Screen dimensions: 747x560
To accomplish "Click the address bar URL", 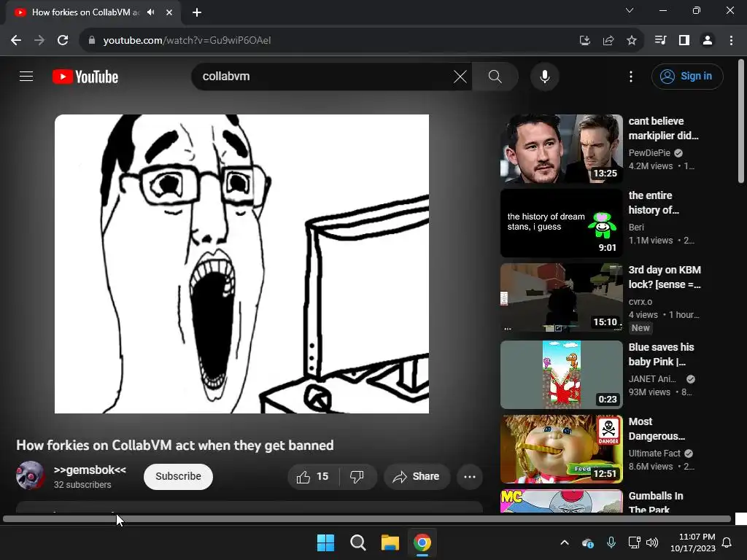I will click(x=187, y=41).
